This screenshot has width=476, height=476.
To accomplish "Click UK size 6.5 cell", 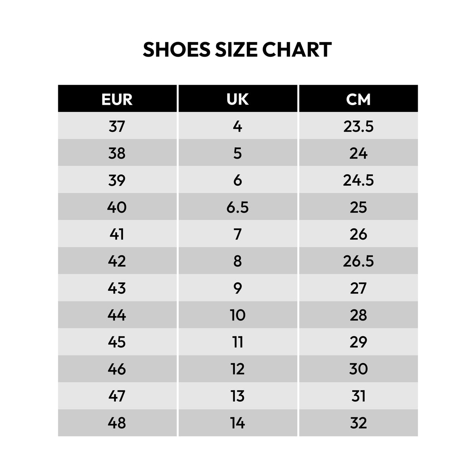I will (x=238, y=207).
